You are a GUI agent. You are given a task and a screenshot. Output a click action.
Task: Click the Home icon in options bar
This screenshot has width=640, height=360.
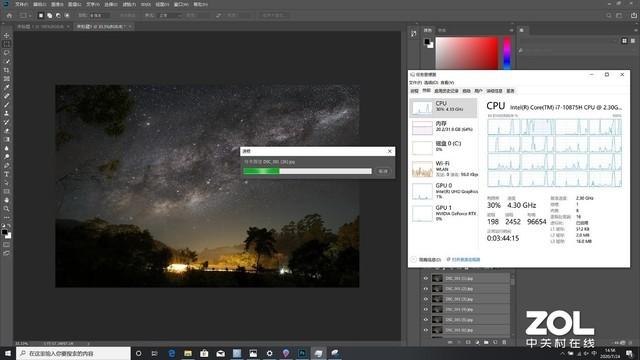click(x=9, y=16)
